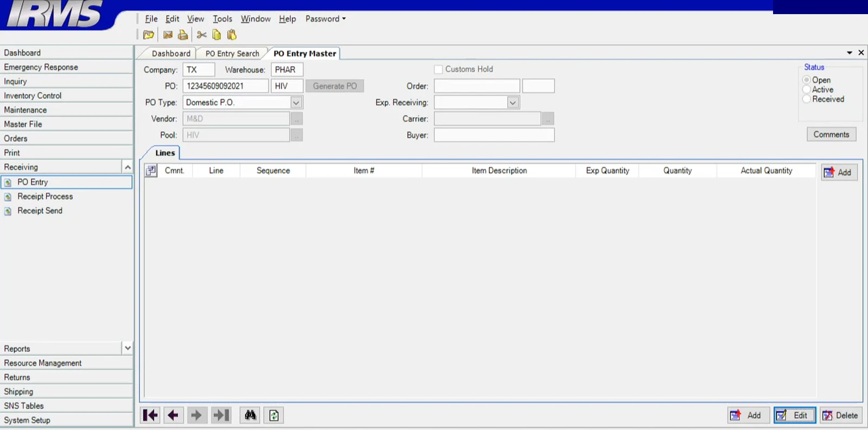Go to the previous record arrow
Image resolution: width=868 pixels, height=430 pixels.
(x=173, y=415)
